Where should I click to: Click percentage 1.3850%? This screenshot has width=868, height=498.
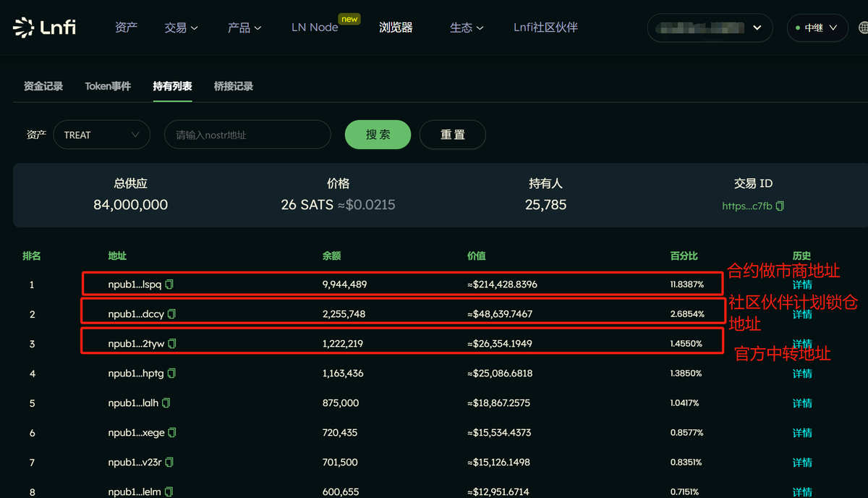click(x=686, y=373)
